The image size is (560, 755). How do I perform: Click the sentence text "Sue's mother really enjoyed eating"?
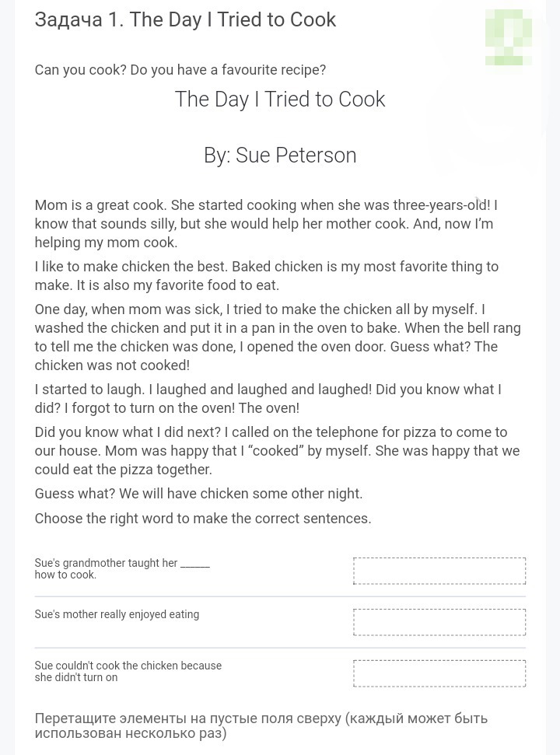[x=117, y=614]
